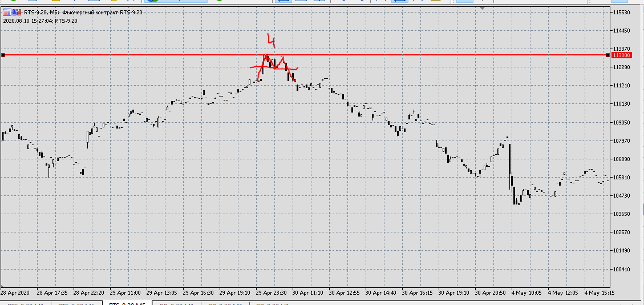Image resolution: width=644 pixels, height=305 pixels.
Task: Click the '30 Apr 12:55' time label
Action: click(345, 292)
